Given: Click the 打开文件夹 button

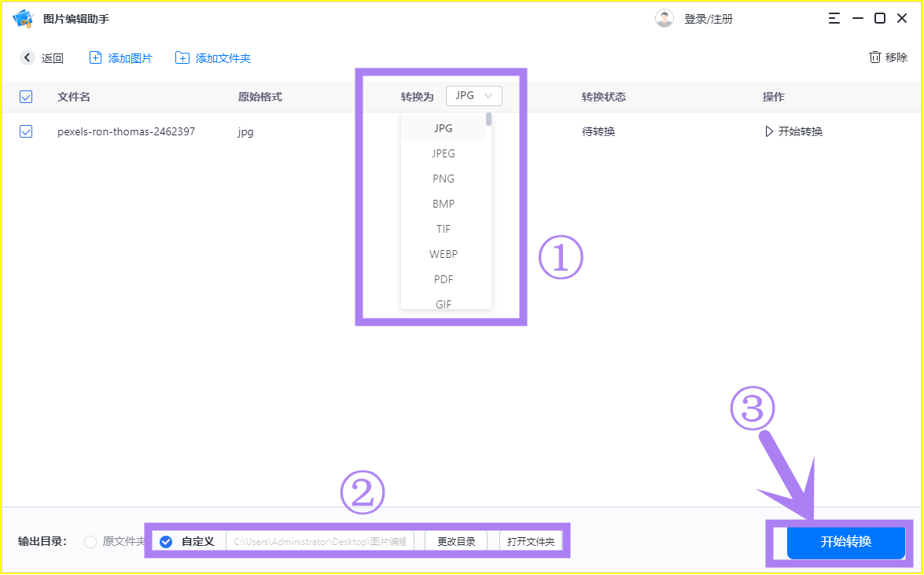Looking at the screenshot, I should pyautogui.click(x=531, y=541).
